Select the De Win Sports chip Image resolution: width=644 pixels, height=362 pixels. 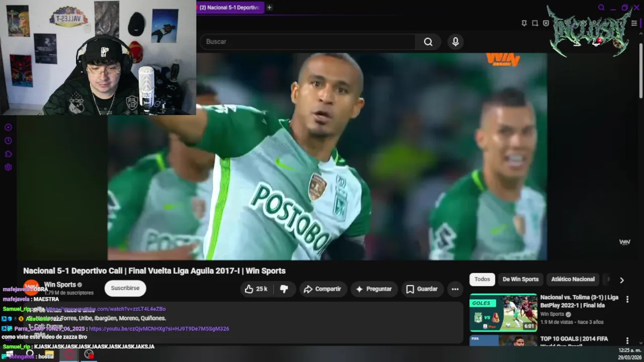(x=520, y=280)
